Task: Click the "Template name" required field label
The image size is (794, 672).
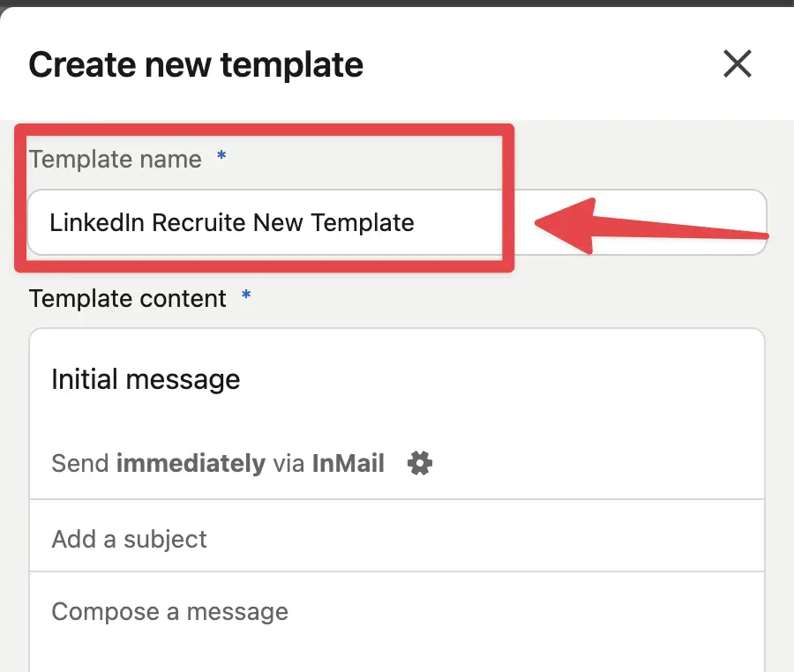Action: coord(115,160)
